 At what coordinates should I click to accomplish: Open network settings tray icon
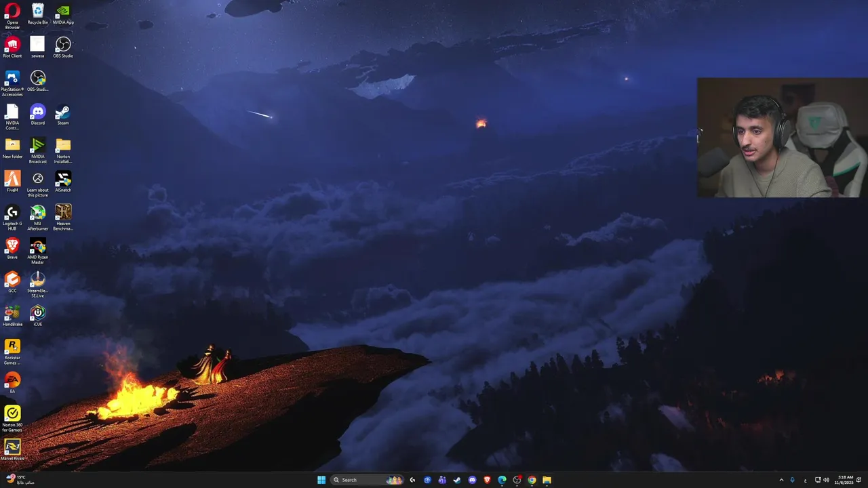(818, 480)
